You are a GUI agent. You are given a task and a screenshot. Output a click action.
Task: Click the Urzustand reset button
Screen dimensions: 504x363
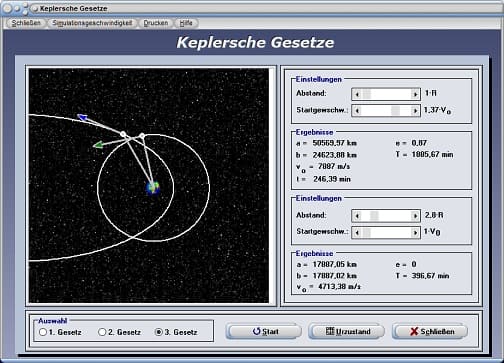click(x=347, y=332)
